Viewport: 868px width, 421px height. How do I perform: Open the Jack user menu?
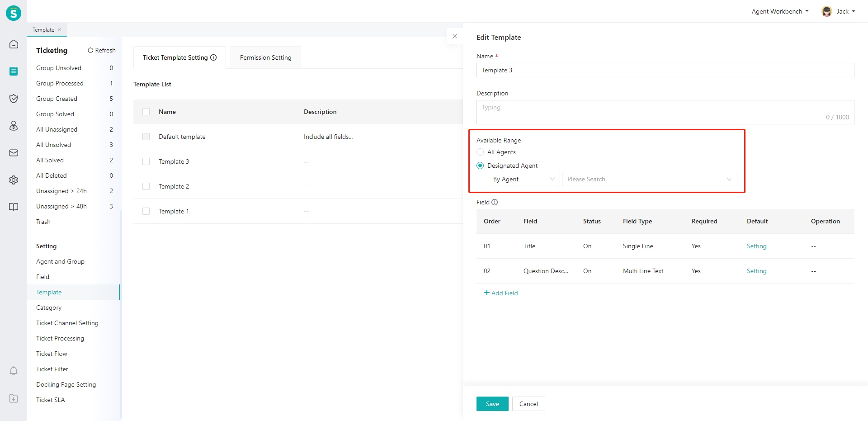pyautogui.click(x=845, y=11)
